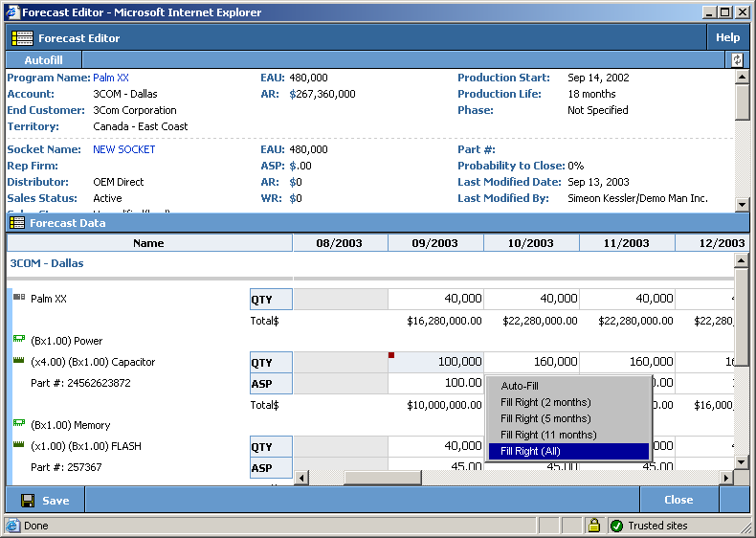Viewport: 756px width, 538px height.
Task: Click the padlock icon in status bar
Action: click(593, 525)
